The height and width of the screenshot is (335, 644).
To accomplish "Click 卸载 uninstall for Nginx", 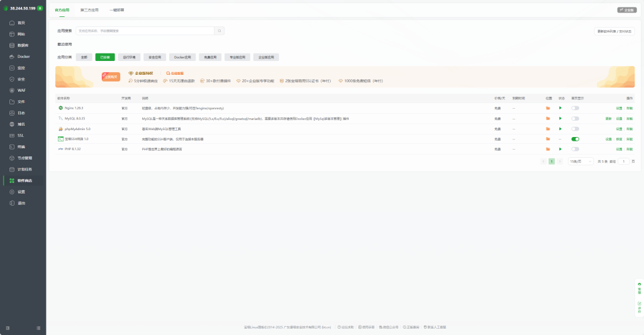I will [x=630, y=108].
